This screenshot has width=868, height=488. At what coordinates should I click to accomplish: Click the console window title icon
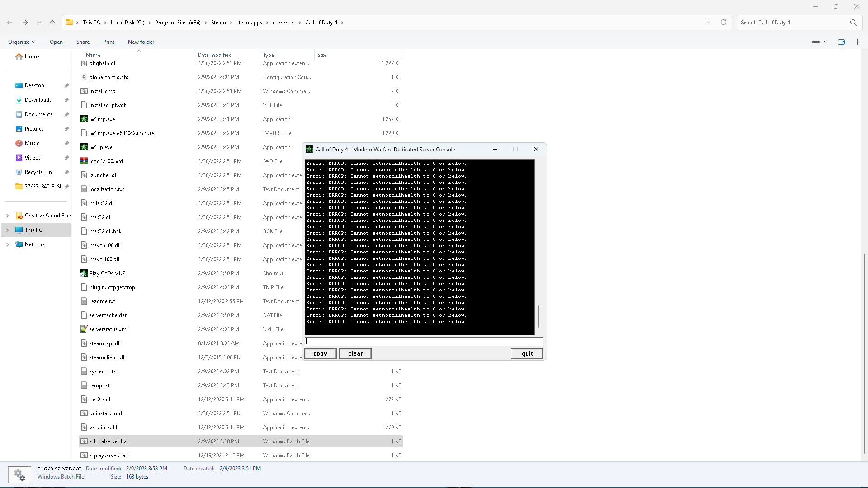tap(309, 150)
